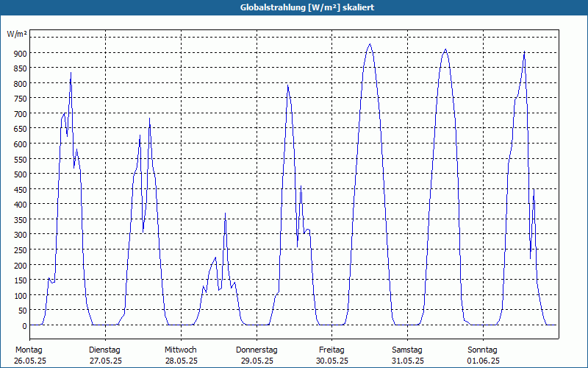Click the 'Montag' day label
The image size is (588, 368).
point(29,350)
